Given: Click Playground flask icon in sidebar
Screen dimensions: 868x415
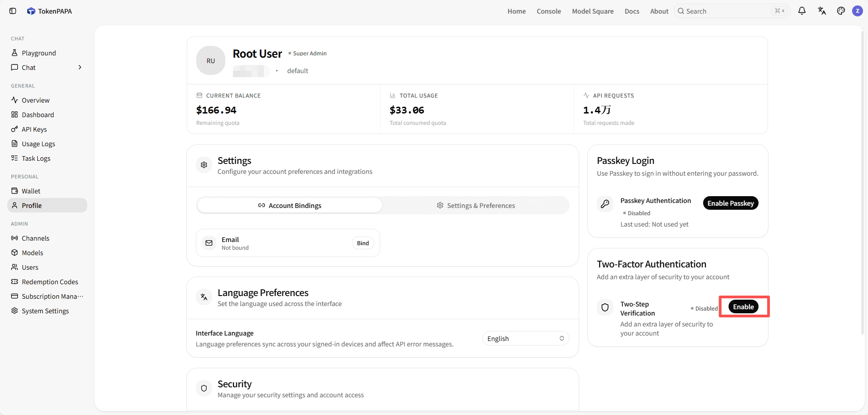Looking at the screenshot, I should click(15, 53).
